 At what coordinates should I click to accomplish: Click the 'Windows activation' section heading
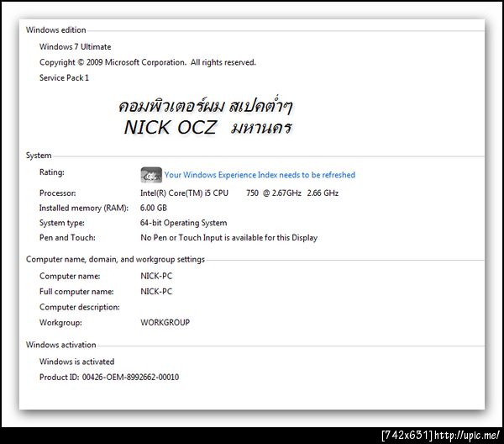60,345
